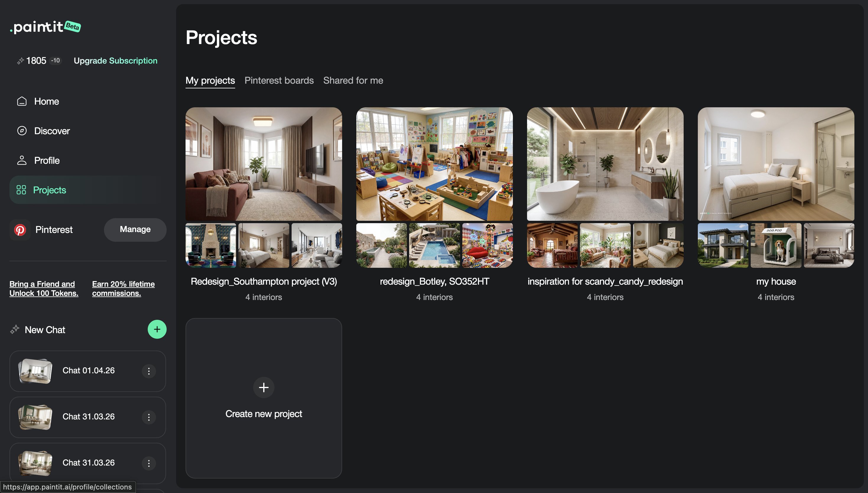The image size is (868, 493).
Task: Select the Discover compass icon
Action: pos(22,131)
